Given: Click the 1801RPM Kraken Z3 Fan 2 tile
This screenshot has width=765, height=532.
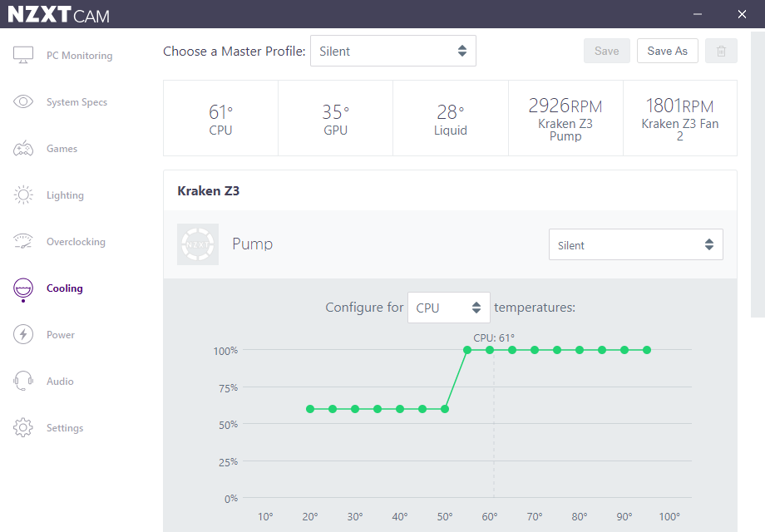Looking at the screenshot, I should [680, 119].
